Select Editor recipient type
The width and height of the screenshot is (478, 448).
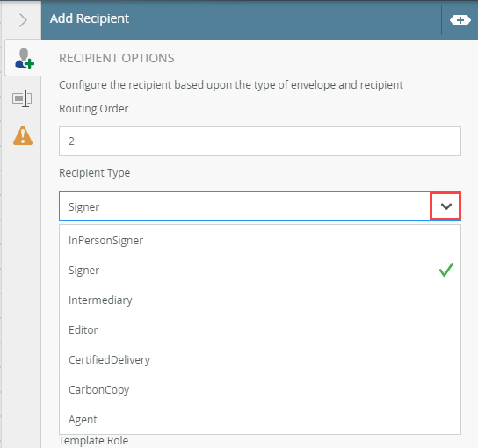260,330
